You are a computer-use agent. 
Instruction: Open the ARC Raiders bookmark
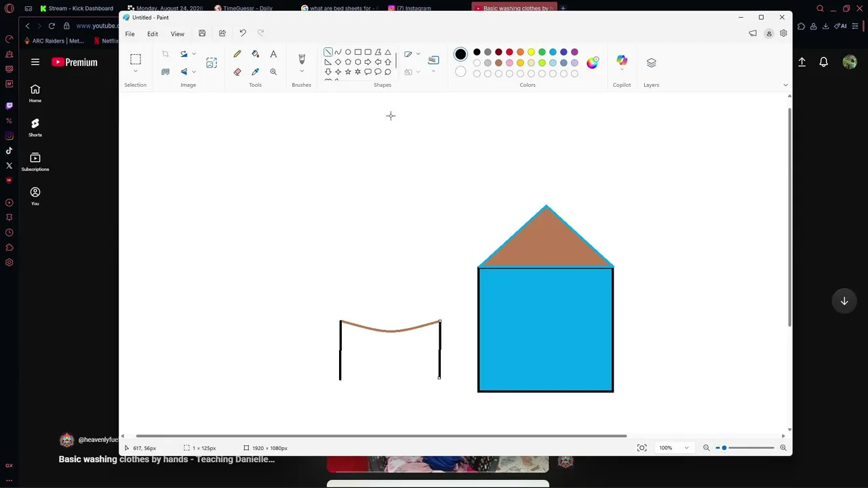tap(54, 41)
